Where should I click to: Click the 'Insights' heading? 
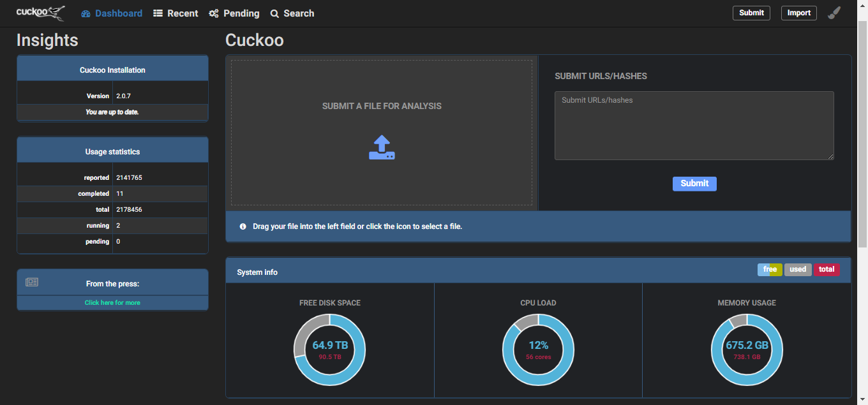click(47, 40)
